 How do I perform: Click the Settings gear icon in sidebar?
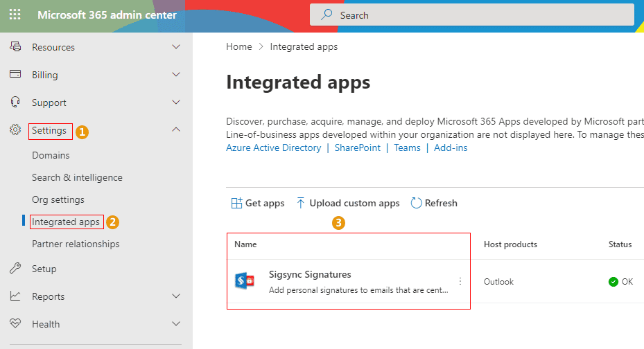coord(15,130)
